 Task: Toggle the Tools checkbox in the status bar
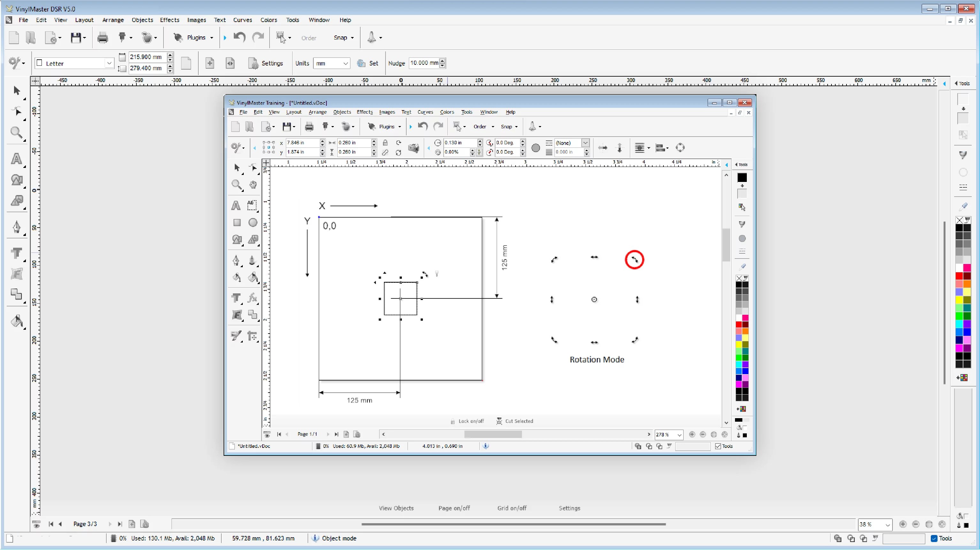click(934, 538)
